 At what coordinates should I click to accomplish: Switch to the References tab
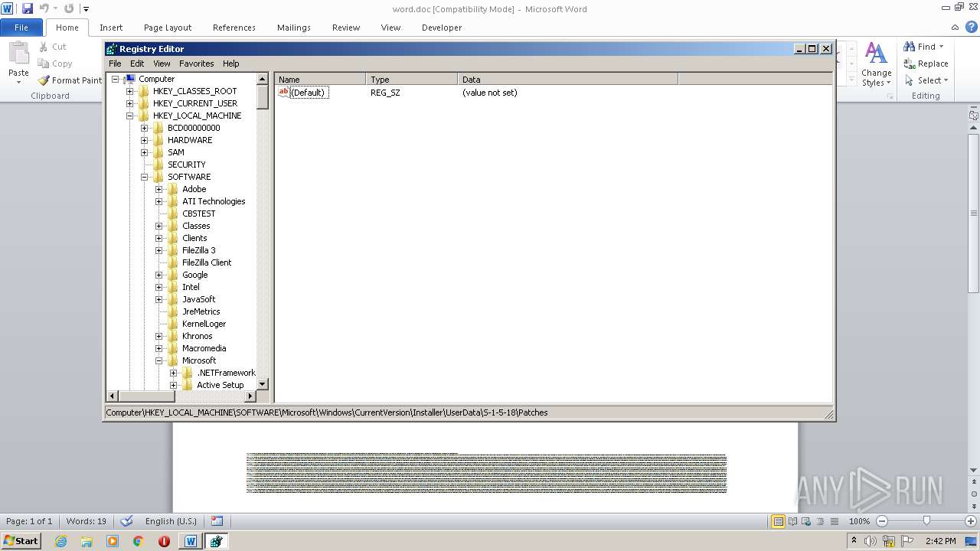(234, 28)
